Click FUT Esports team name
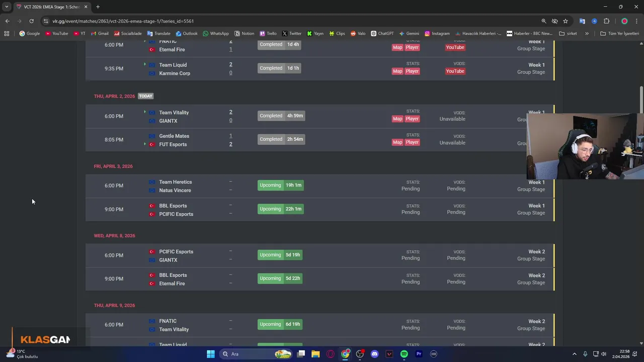The image size is (644, 362). [x=173, y=144]
